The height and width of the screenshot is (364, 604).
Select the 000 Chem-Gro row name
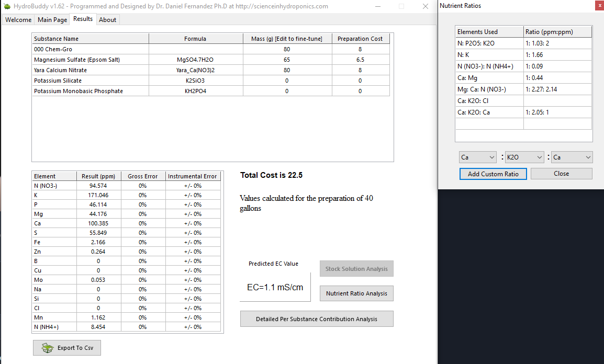pos(91,49)
